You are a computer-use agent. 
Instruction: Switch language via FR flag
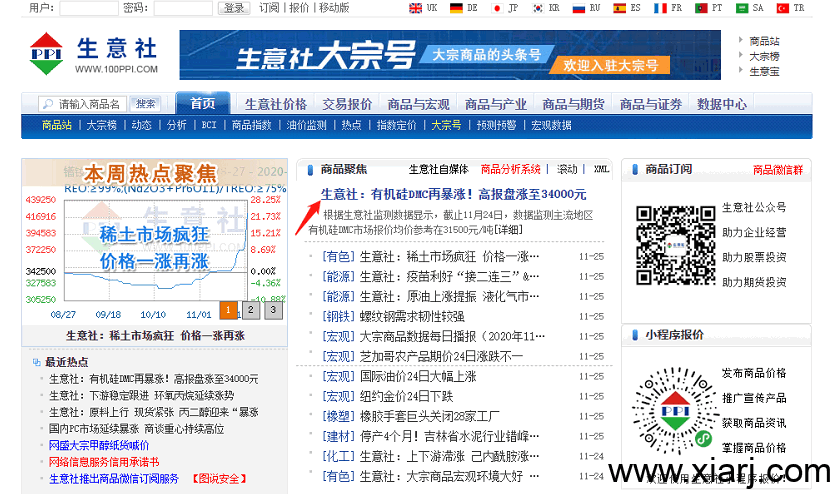(660, 8)
